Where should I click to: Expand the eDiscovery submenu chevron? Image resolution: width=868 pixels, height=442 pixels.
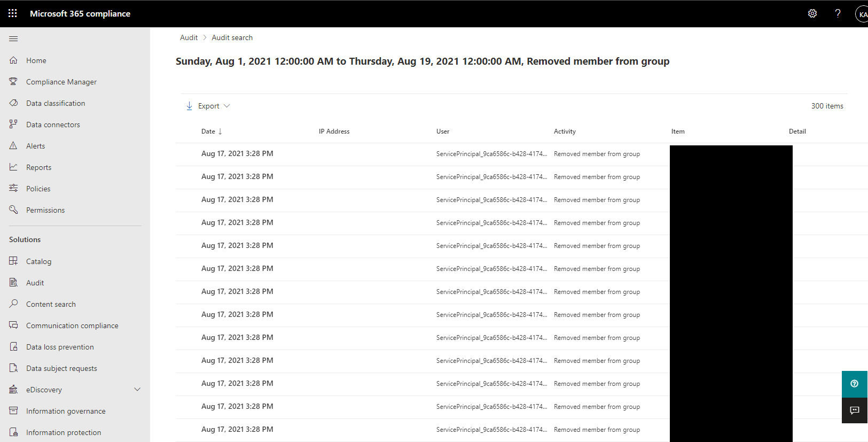137,390
